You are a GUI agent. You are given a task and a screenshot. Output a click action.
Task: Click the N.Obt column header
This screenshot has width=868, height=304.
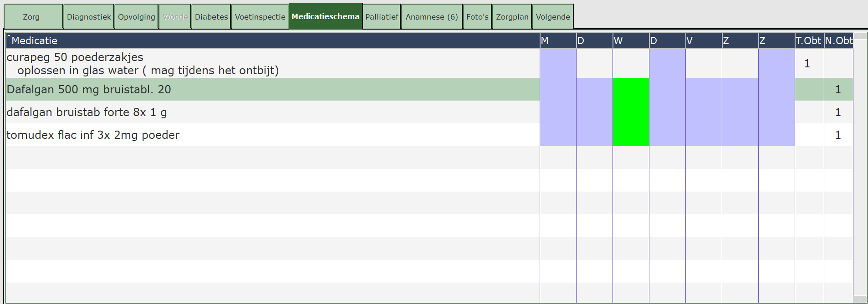click(x=838, y=41)
